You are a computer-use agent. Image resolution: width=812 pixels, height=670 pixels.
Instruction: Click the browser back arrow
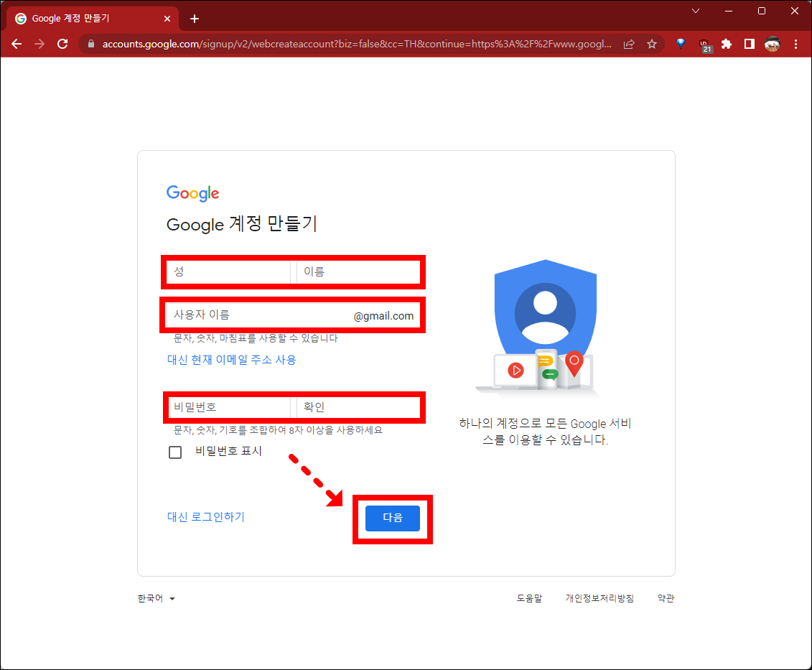pos(17,44)
